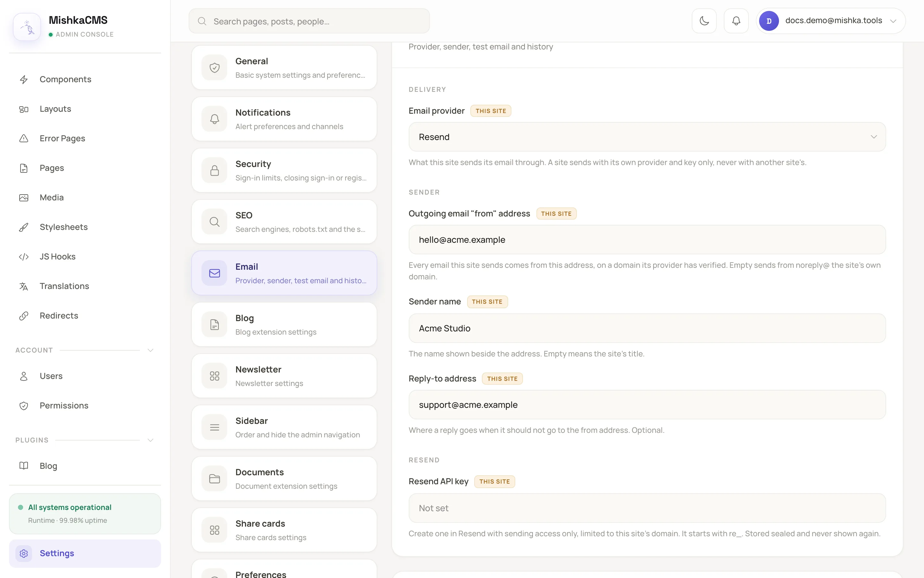Open Blog extension settings card
Screen dimensions: 924x578
click(284, 325)
